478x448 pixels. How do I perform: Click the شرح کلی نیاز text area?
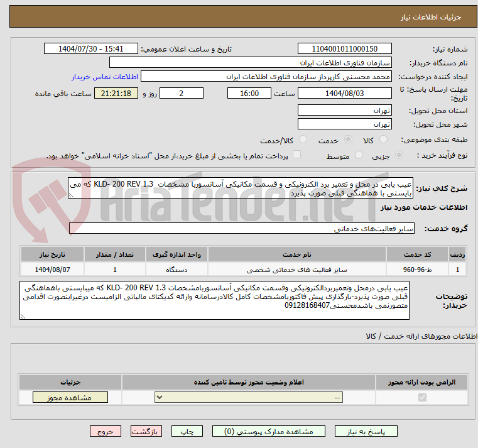click(x=240, y=188)
